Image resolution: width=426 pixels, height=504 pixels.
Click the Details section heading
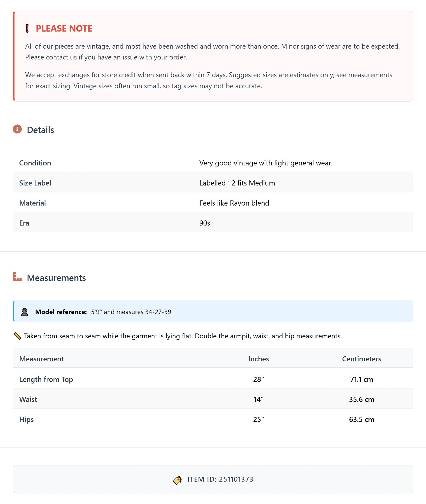(40, 130)
